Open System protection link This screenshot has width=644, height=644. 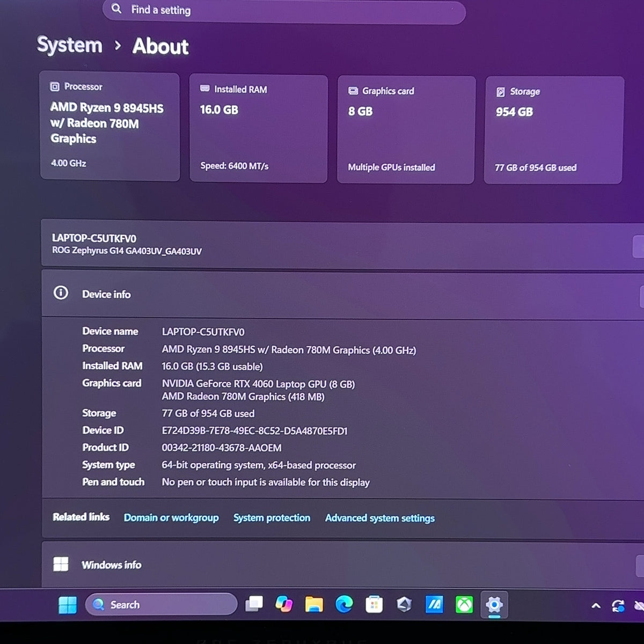tap(272, 518)
